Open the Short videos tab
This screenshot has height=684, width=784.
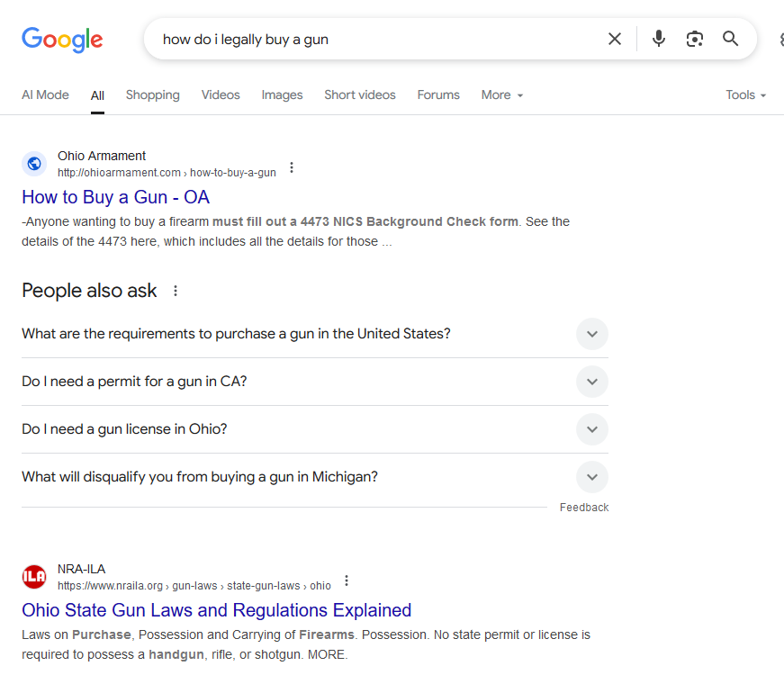[x=359, y=95]
